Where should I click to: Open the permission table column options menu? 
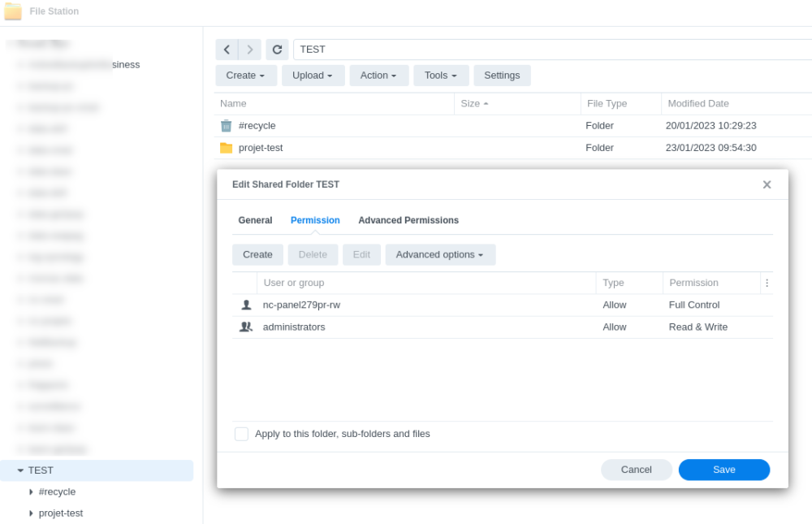tap(767, 283)
